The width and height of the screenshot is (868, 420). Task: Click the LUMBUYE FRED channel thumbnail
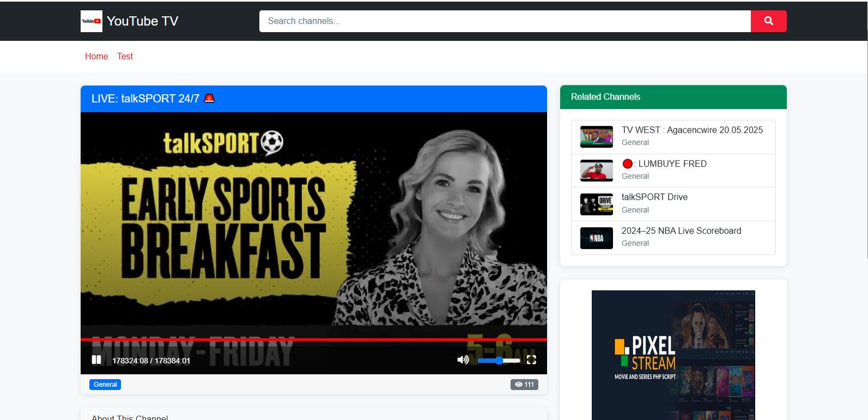[597, 171]
